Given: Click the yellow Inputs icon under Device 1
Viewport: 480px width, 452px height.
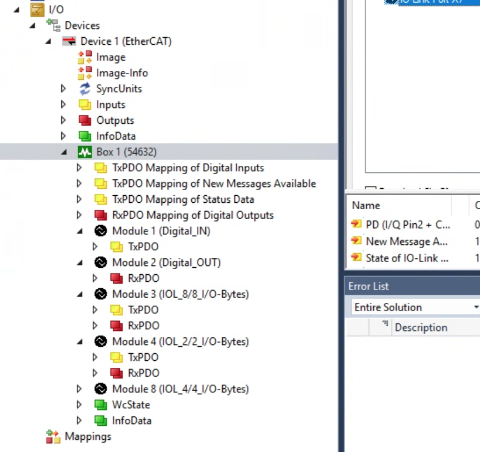Looking at the screenshot, I should pos(85,105).
